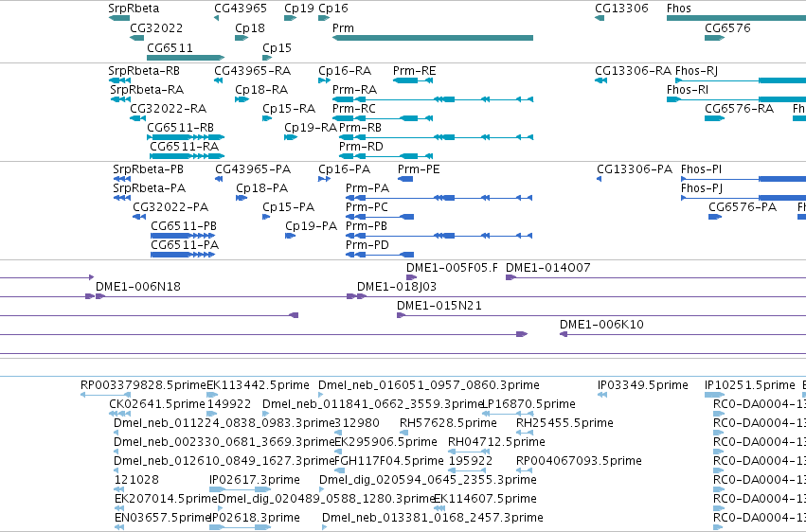Image resolution: width=806 pixels, height=532 pixels.
Task: Open transcript CG32022-RA
Action: 168,108
